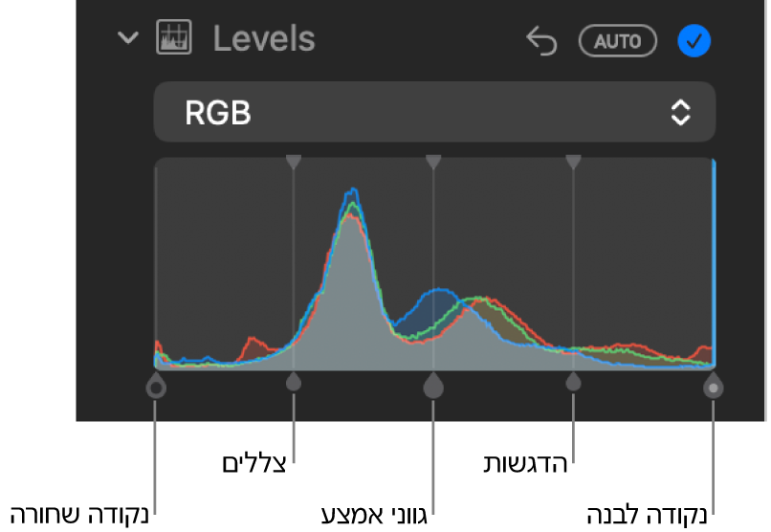Select the top highlights handle above histogram

(x=573, y=162)
